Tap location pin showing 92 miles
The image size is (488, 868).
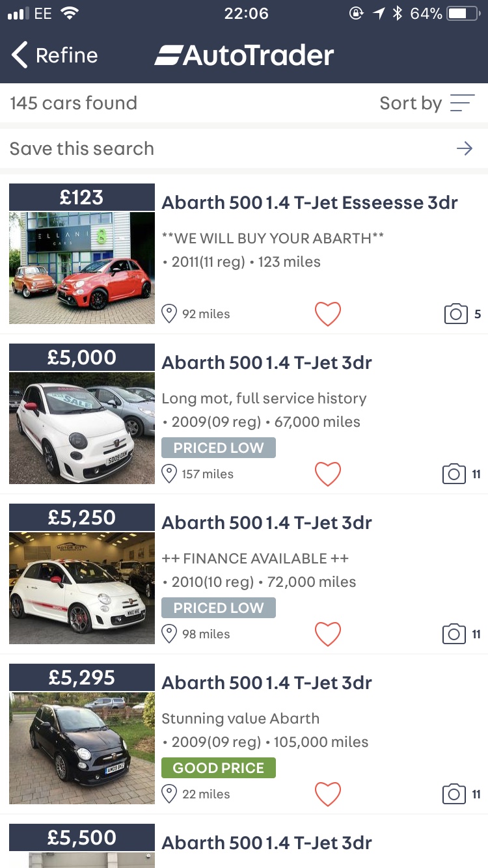tap(169, 314)
